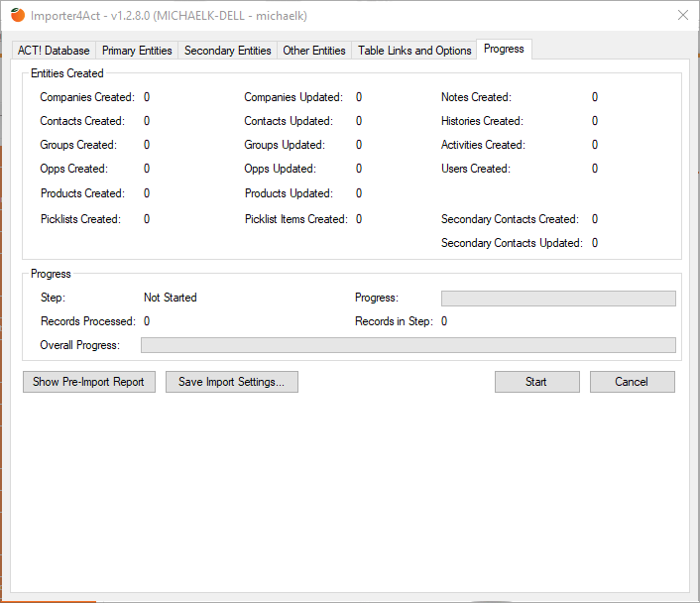
Task: Click the Opps Updated label
Action: 280,169
